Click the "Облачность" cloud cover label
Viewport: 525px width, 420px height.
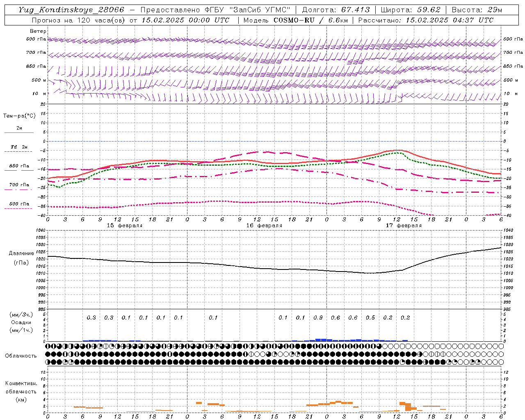tap(21, 356)
